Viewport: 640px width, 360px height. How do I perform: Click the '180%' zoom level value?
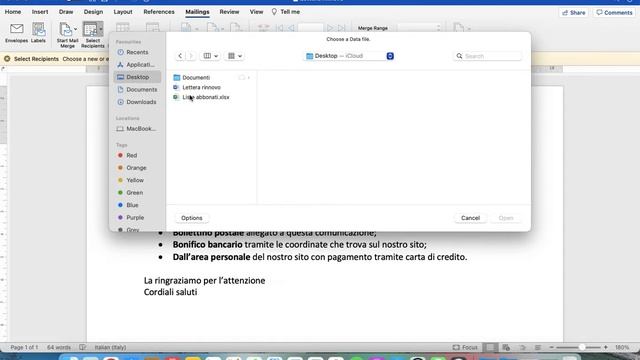click(622, 347)
